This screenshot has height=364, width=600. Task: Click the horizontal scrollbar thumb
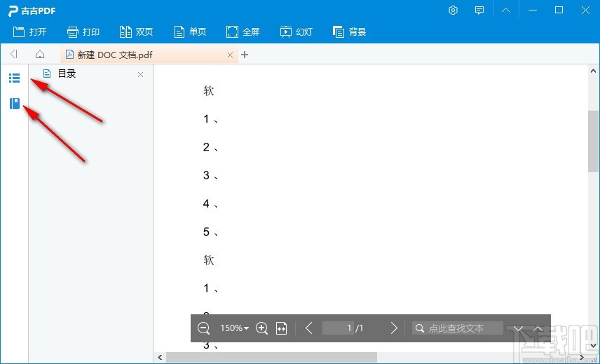(271, 358)
